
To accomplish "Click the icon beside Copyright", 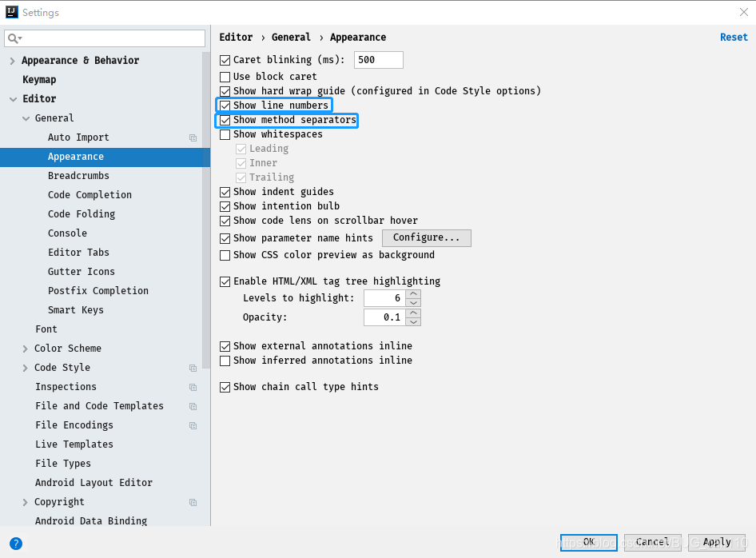I will pos(192,502).
